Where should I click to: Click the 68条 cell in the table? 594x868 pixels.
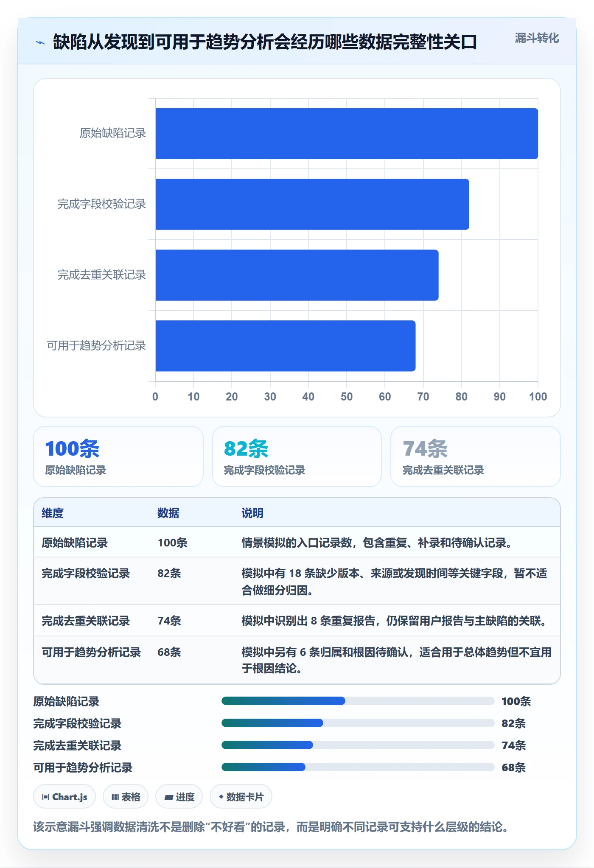point(169,652)
